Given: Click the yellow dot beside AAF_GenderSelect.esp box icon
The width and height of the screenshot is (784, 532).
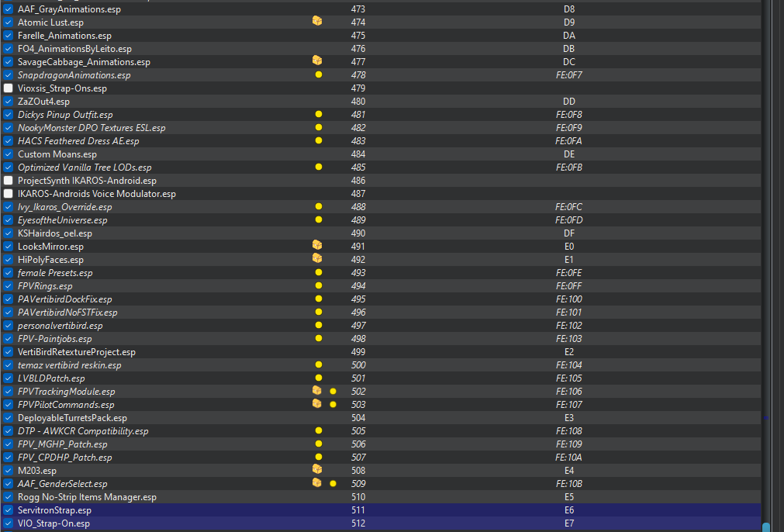Looking at the screenshot, I should pos(333,483).
